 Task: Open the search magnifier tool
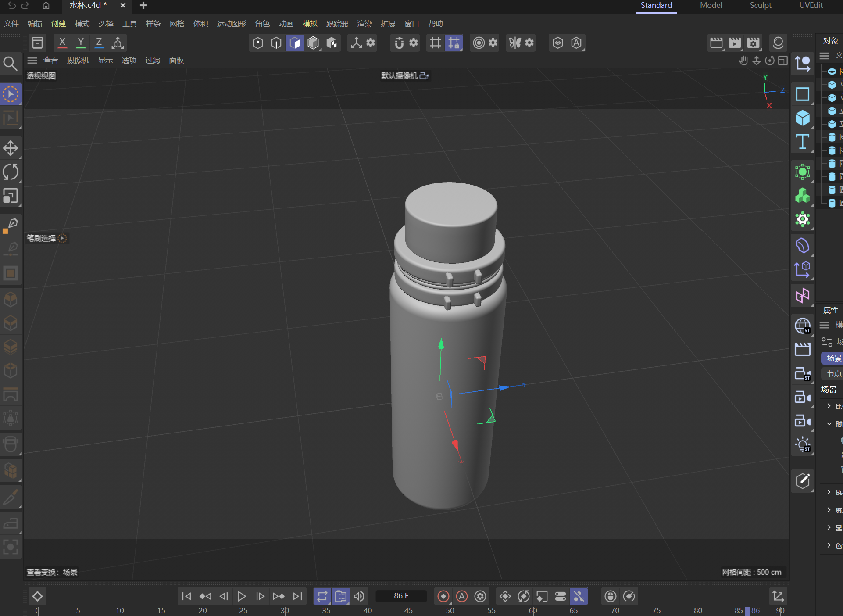10,64
